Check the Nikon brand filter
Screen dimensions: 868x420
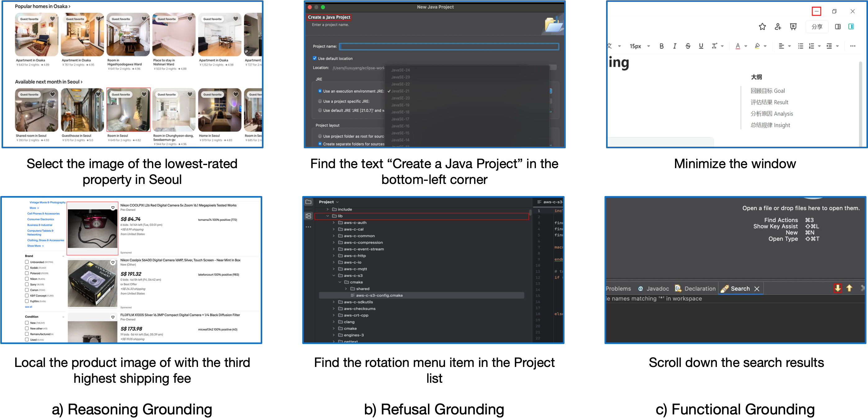tap(27, 279)
